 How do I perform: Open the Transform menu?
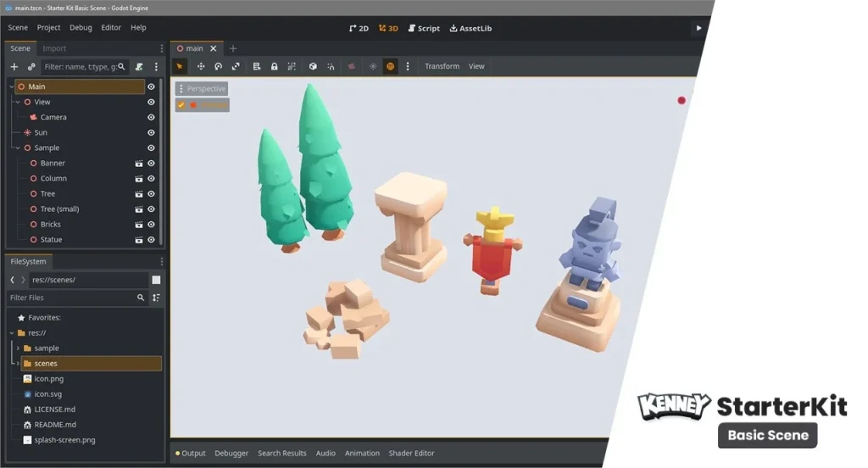pos(442,66)
